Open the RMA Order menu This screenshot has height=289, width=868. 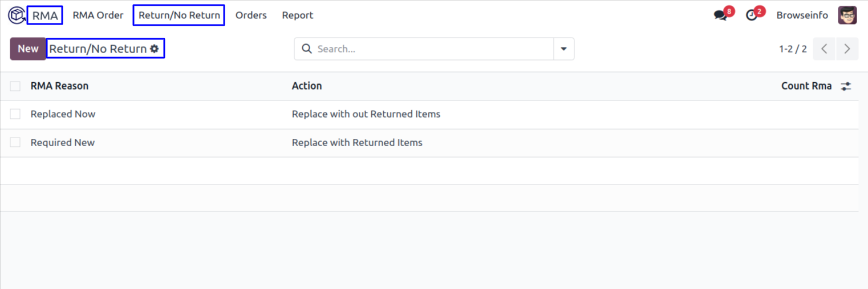click(x=98, y=15)
